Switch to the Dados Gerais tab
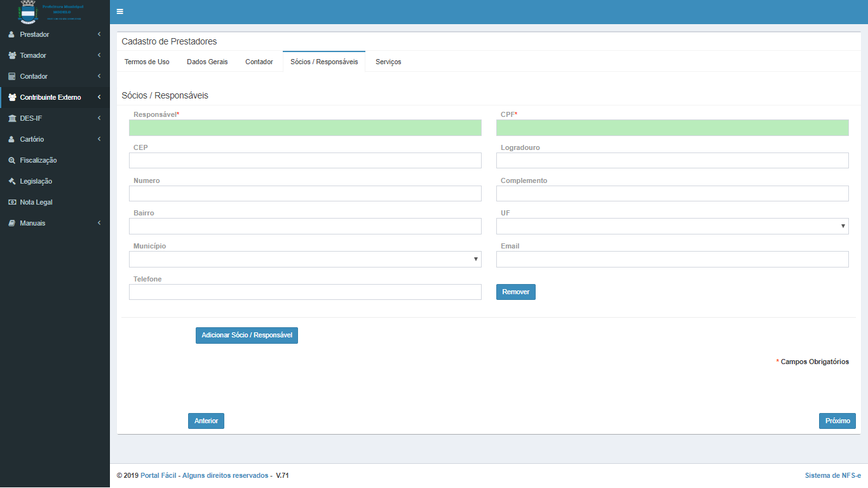This screenshot has height=488, width=868. [207, 62]
